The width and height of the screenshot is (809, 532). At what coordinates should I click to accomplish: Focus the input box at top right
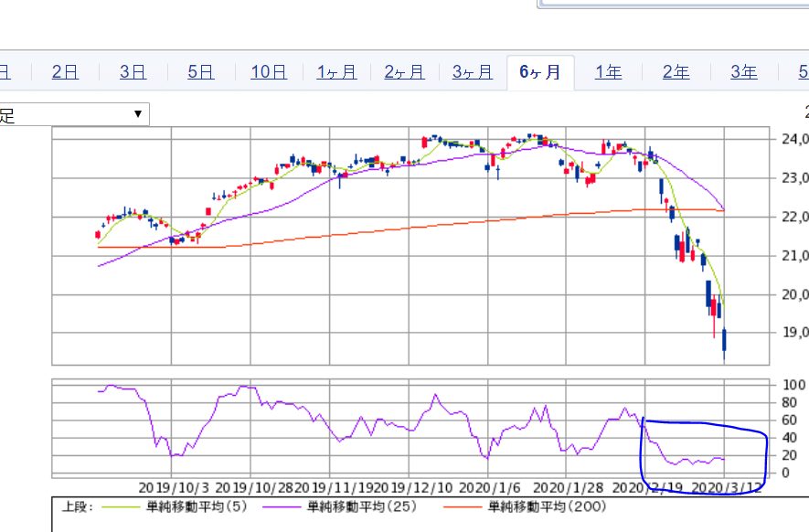673,3
